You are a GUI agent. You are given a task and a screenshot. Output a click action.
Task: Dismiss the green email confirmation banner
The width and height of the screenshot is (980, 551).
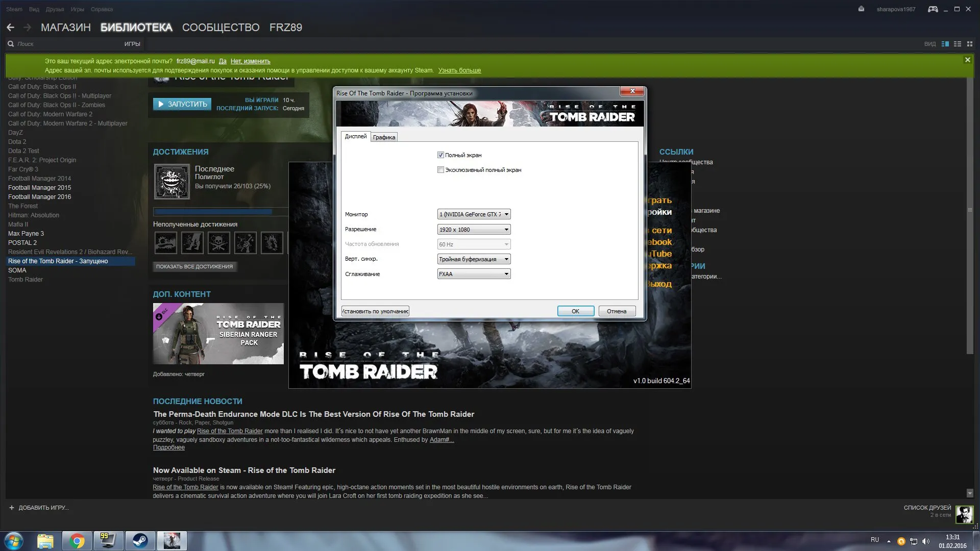[x=967, y=60]
